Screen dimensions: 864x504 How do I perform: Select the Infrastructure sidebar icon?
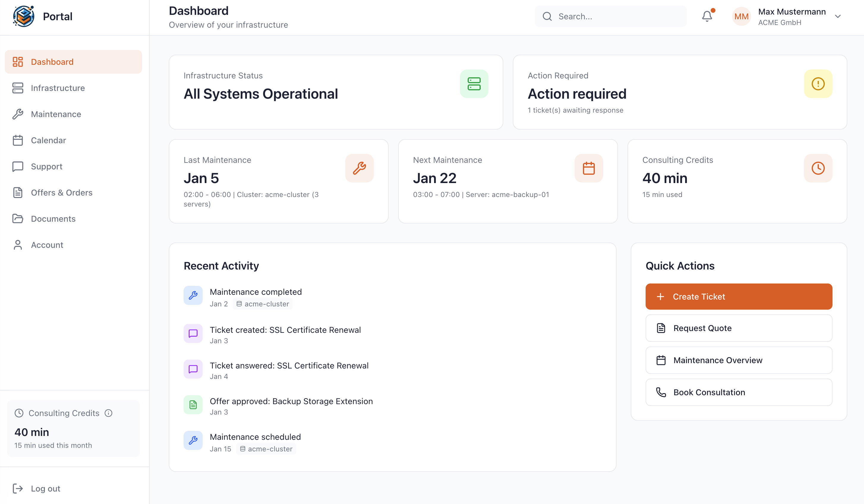click(x=18, y=88)
